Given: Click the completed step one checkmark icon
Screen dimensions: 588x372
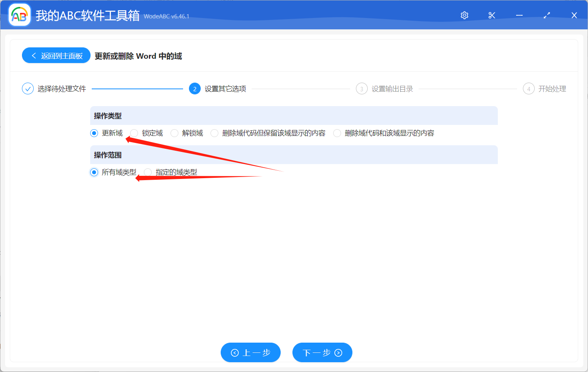Looking at the screenshot, I should [28, 89].
